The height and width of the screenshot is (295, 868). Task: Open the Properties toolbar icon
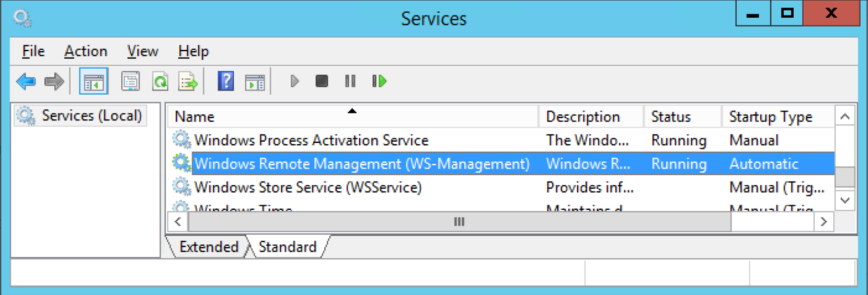(x=130, y=82)
